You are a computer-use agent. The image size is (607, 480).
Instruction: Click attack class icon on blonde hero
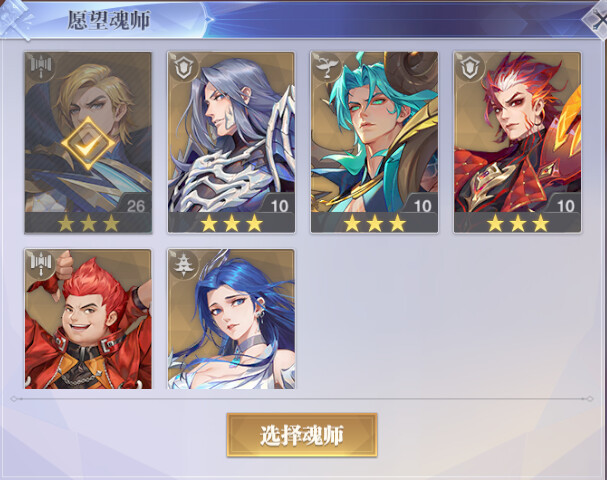[41, 68]
